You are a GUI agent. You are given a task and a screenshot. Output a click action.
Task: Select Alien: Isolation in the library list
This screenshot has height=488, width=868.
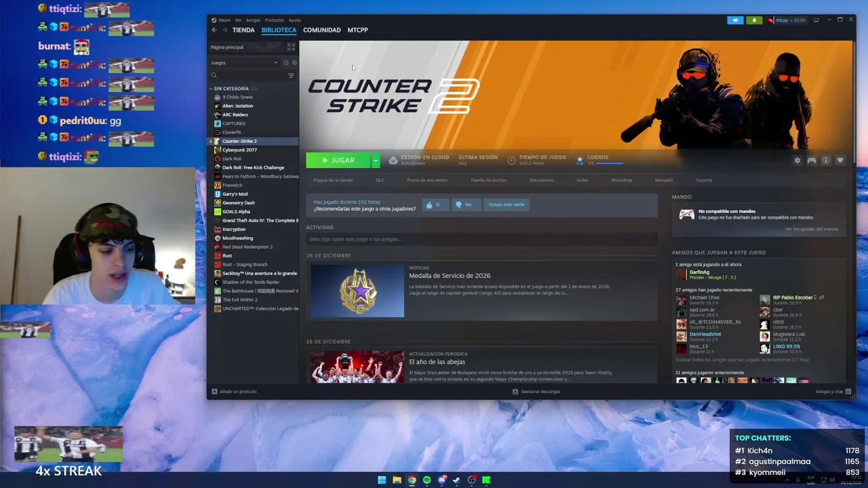[237, 106]
